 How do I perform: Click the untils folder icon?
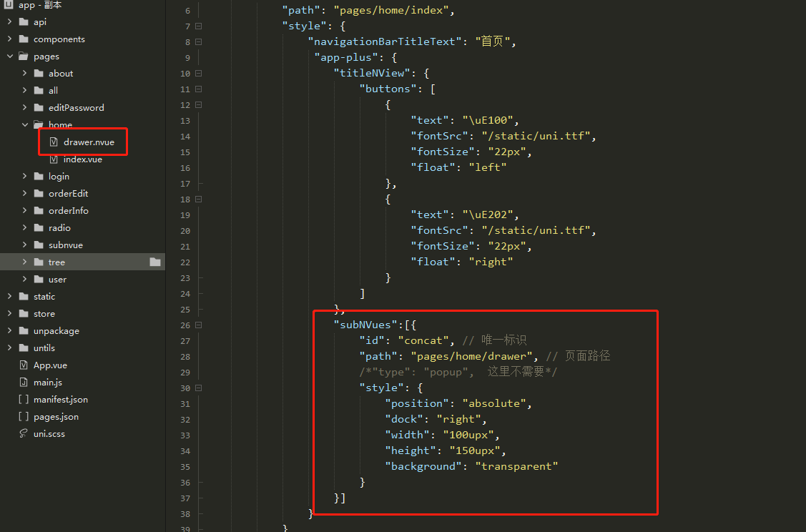(x=24, y=348)
